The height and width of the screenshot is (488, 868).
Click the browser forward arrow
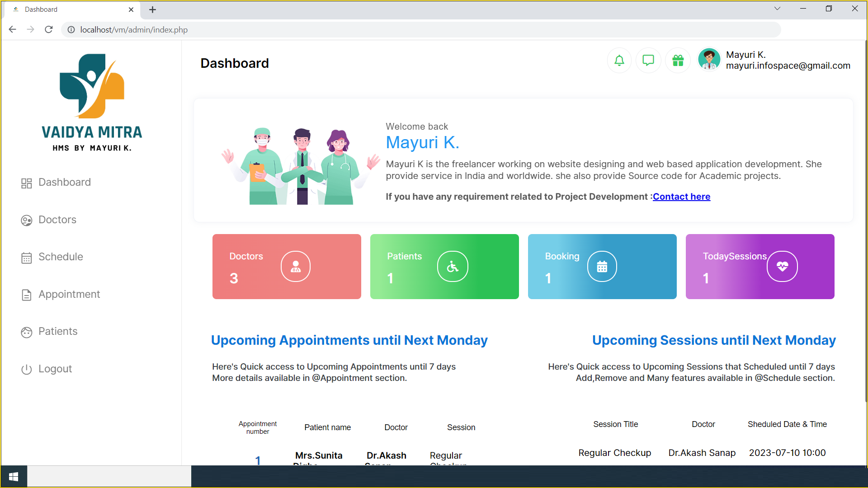point(31,29)
